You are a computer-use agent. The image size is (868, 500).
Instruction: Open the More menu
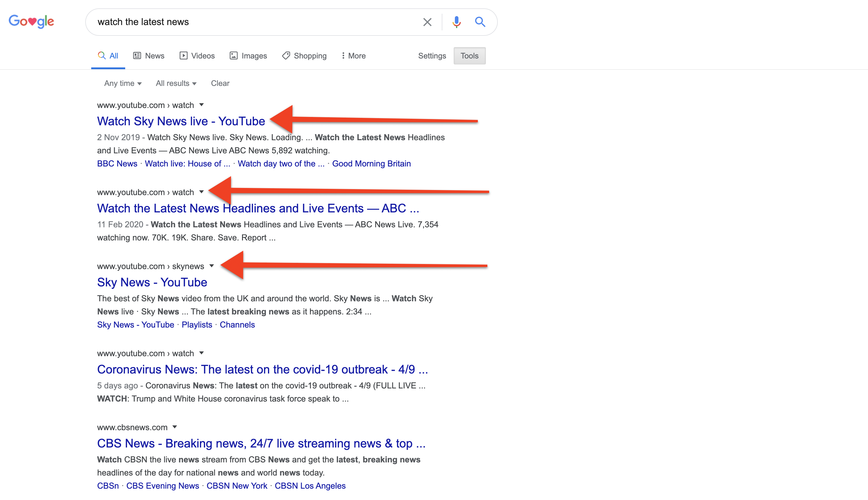tap(354, 55)
